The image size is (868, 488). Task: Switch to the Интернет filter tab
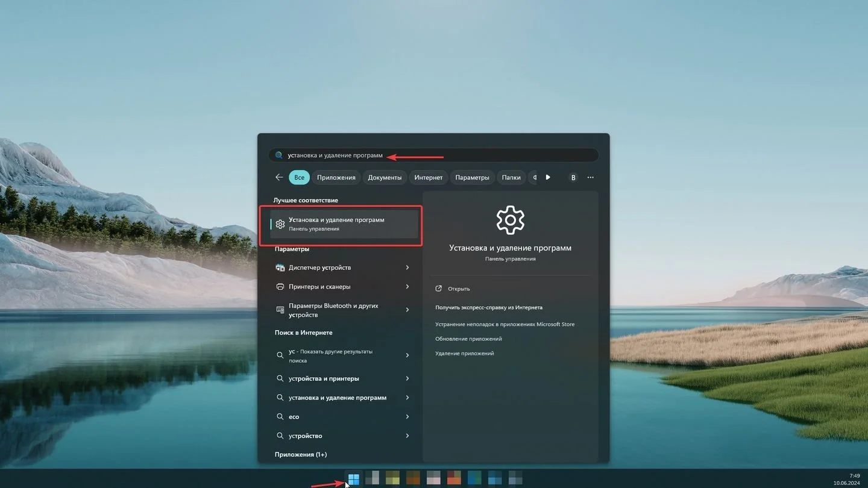click(x=429, y=177)
